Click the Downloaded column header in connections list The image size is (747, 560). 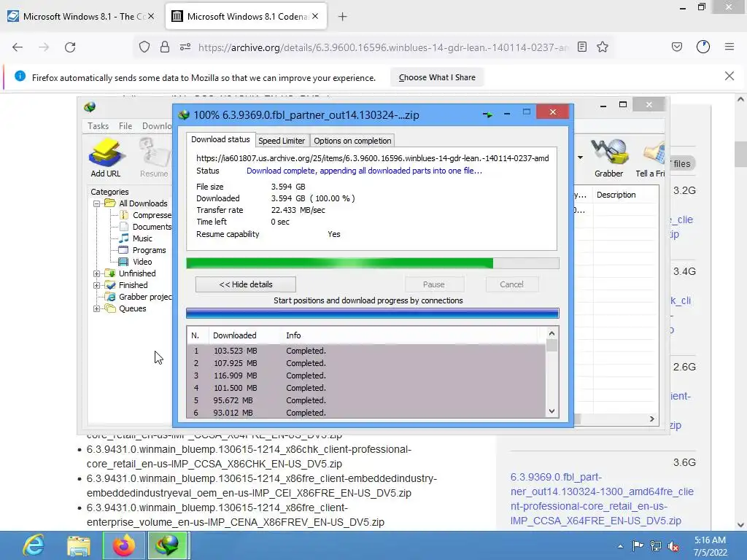pos(245,335)
